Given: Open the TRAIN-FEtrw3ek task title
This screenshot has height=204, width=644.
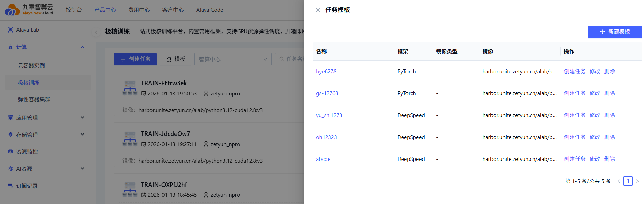Looking at the screenshot, I should 164,83.
